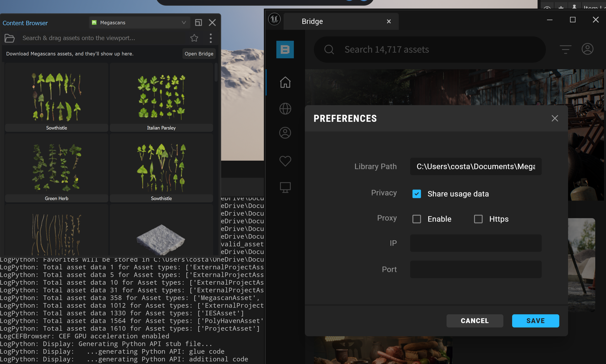606x364 pixels.
Task: Browse online assets via globe icon
Action: pyautogui.click(x=285, y=108)
